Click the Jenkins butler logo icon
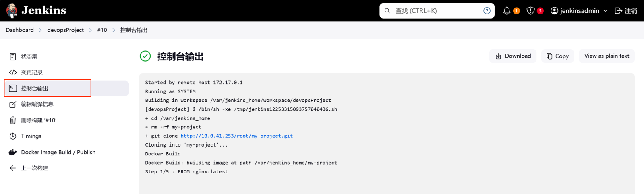 12,10
